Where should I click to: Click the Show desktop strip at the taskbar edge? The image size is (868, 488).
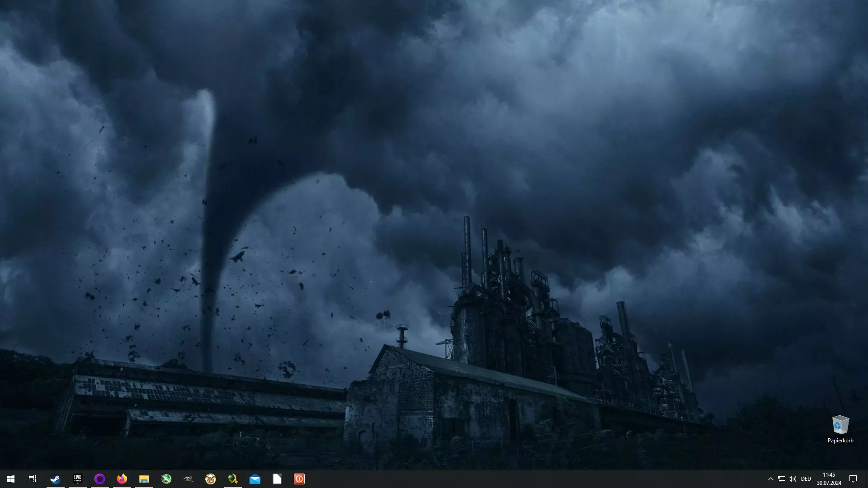[866, 479]
